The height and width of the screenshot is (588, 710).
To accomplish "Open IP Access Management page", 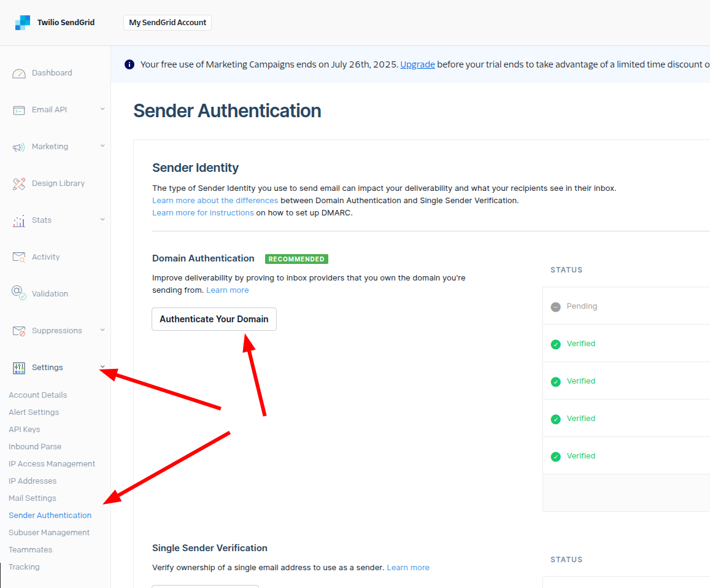I will point(52,464).
